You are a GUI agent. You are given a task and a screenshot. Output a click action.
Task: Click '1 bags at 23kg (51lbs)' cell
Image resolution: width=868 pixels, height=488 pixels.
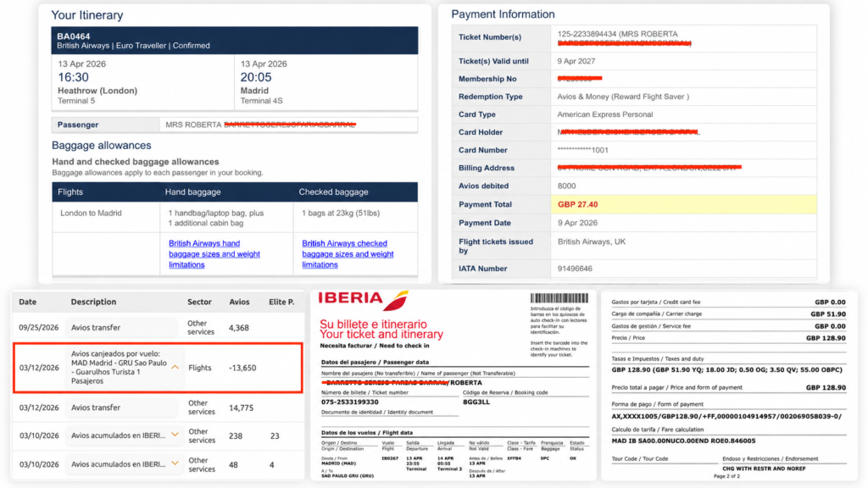click(341, 213)
